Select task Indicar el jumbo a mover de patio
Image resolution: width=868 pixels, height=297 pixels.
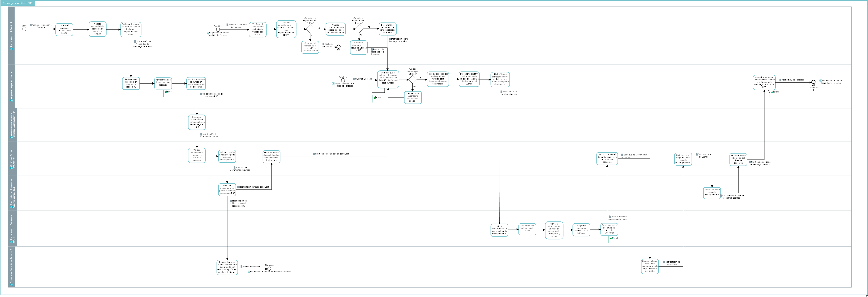click(227, 156)
